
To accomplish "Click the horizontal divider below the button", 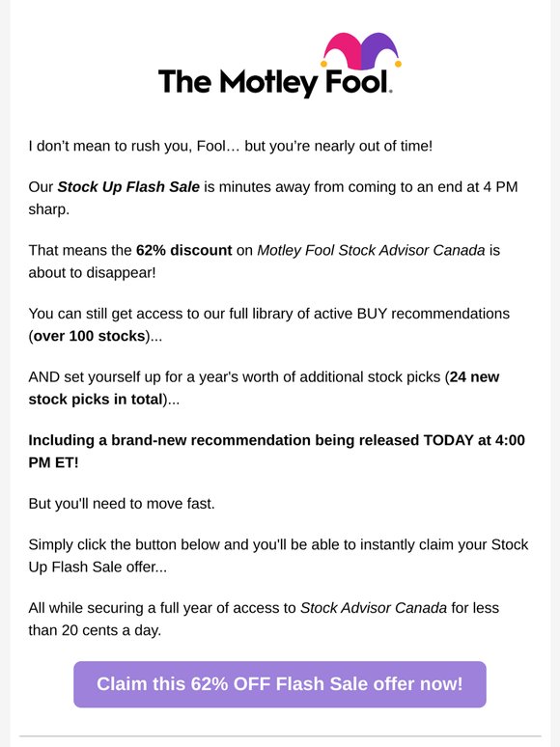I will (x=280, y=736).
